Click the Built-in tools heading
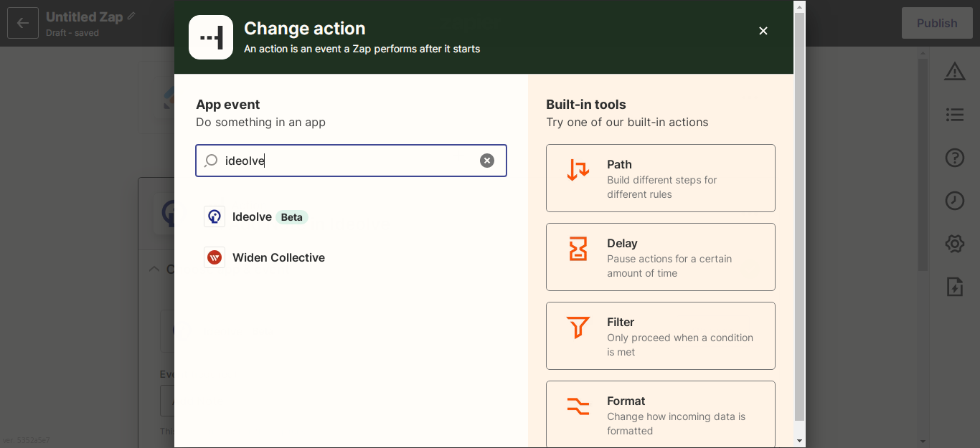This screenshot has width=980, height=448. tap(586, 105)
